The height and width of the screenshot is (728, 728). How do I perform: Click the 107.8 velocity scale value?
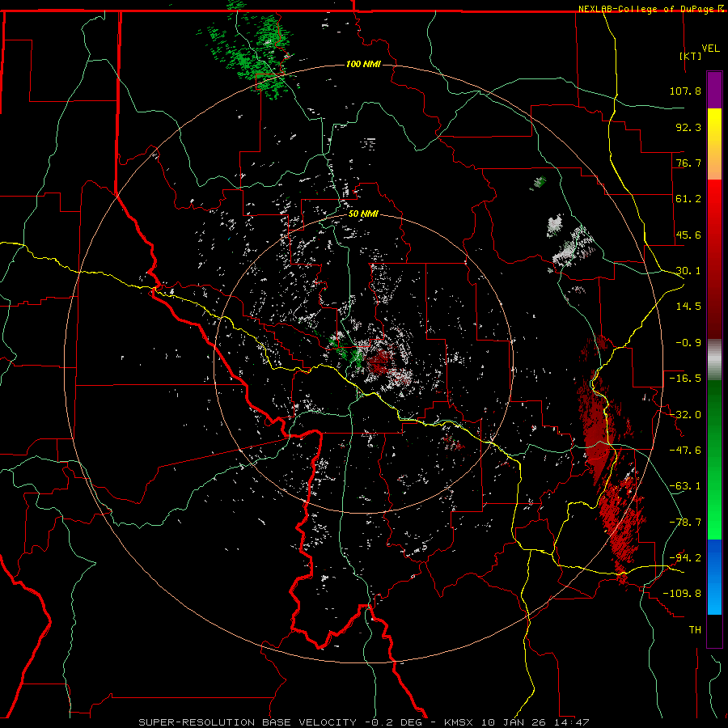(x=685, y=91)
